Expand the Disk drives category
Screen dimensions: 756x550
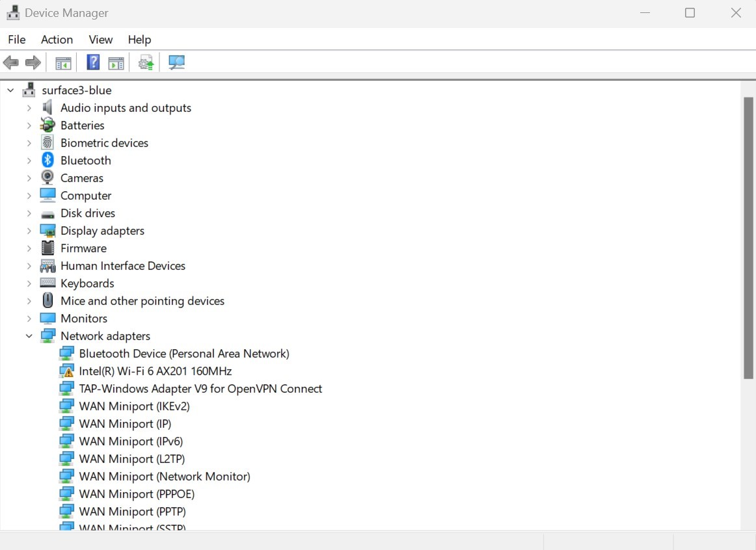pos(29,213)
